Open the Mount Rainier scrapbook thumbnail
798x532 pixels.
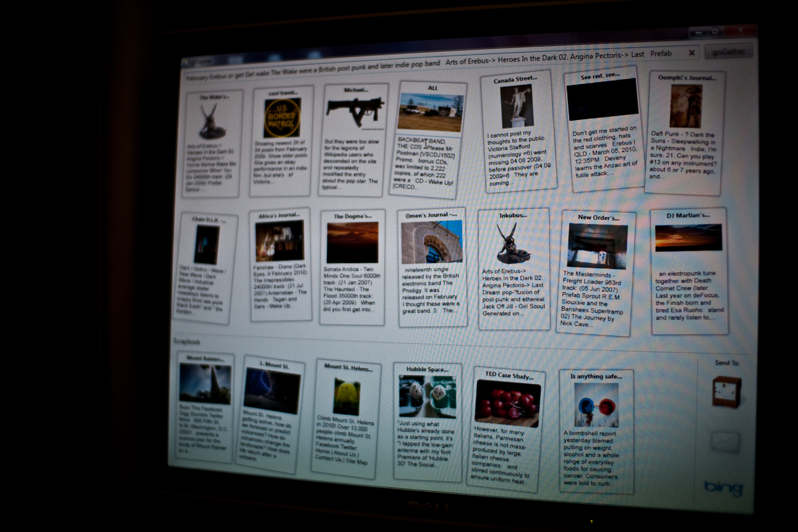click(205, 383)
